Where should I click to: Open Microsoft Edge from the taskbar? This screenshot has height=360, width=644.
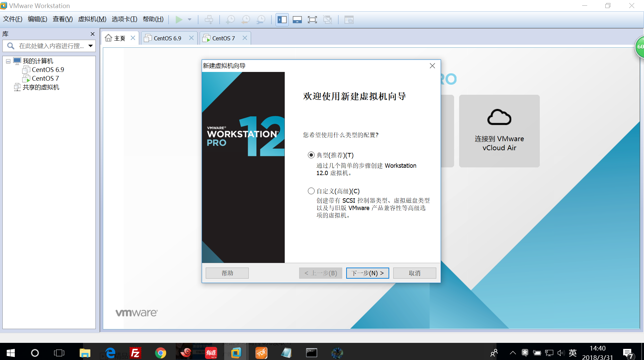[110, 353]
